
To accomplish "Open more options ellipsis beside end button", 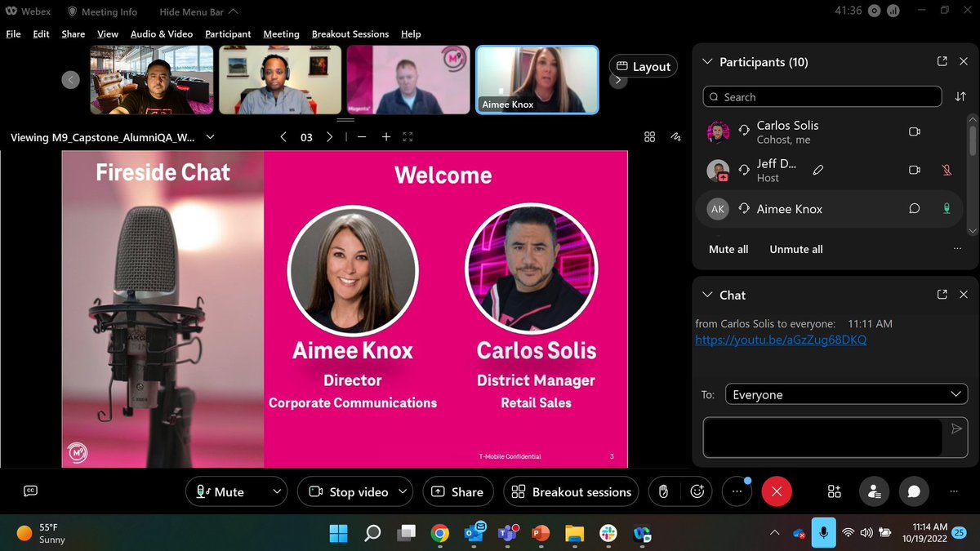I will (x=737, y=491).
